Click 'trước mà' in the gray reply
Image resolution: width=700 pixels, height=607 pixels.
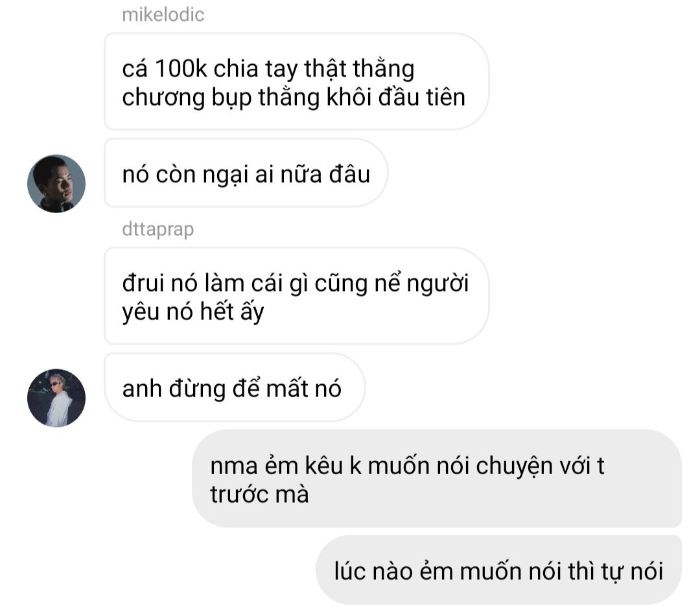coord(259,494)
